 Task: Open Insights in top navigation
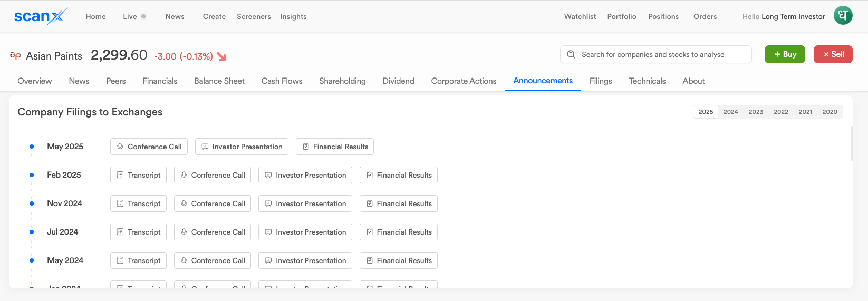[293, 16]
